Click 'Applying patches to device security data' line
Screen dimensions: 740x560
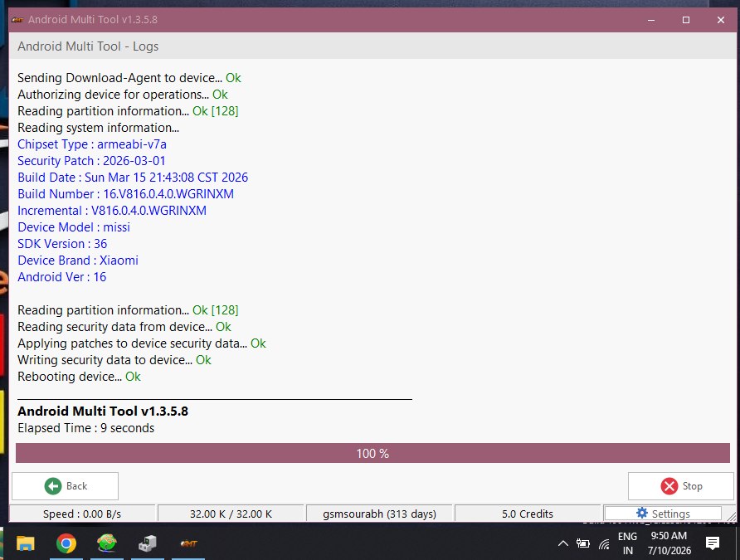pos(142,343)
